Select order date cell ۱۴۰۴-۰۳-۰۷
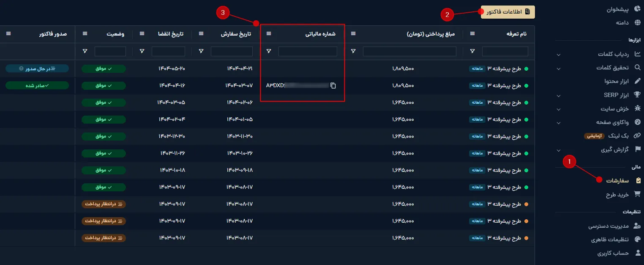 click(x=239, y=86)
